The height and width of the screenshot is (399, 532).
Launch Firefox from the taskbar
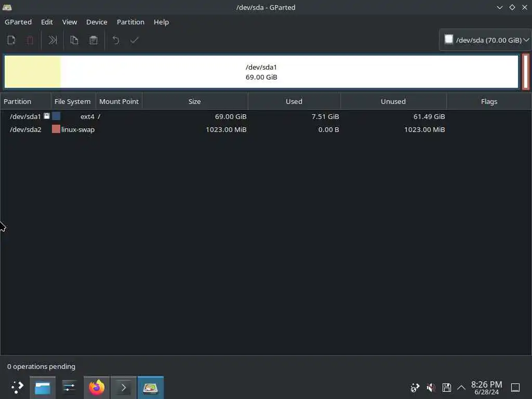pyautogui.click(x=97, y=388)
